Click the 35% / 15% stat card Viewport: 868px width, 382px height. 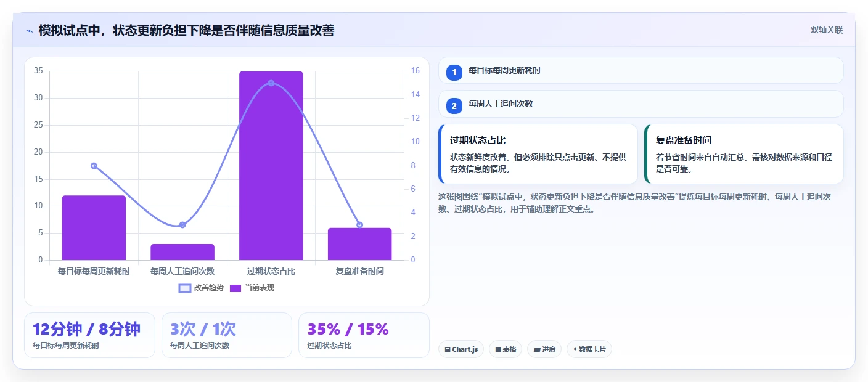coord(364,335)
